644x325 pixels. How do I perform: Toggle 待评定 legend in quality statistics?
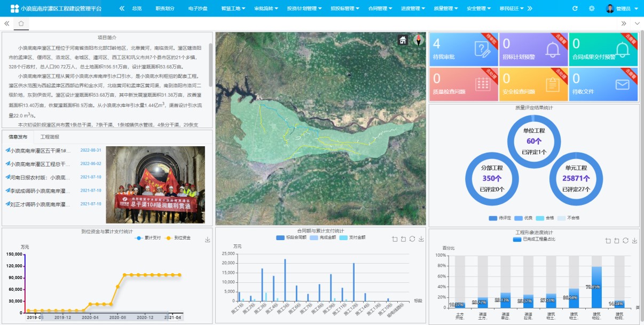tap(500, 218)
